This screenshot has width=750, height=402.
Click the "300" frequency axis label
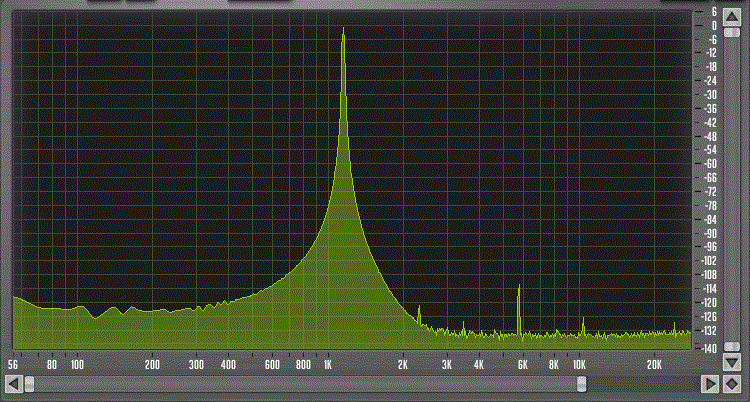[x=197, y=365]
